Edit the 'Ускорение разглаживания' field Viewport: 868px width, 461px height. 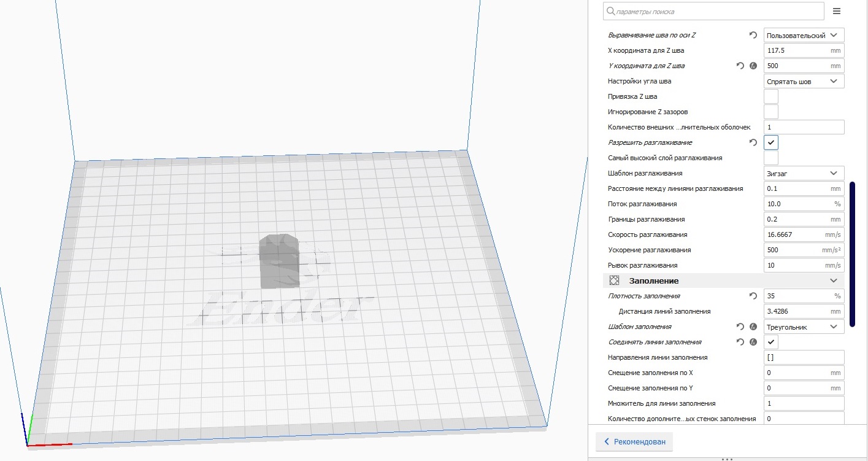(804, 250)
